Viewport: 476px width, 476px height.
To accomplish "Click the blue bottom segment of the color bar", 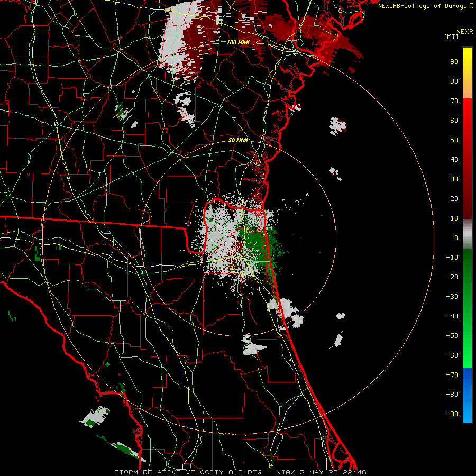I will (467, 396).
